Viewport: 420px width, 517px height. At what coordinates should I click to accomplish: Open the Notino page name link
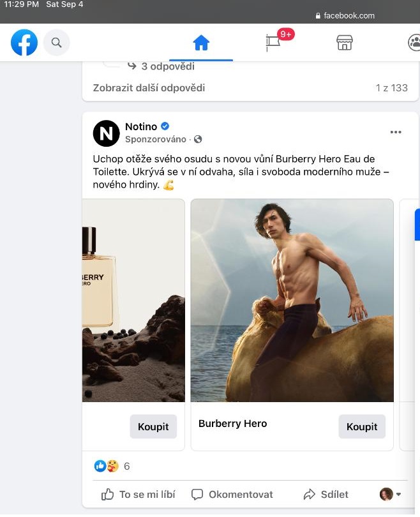click(x=141, y=126)
